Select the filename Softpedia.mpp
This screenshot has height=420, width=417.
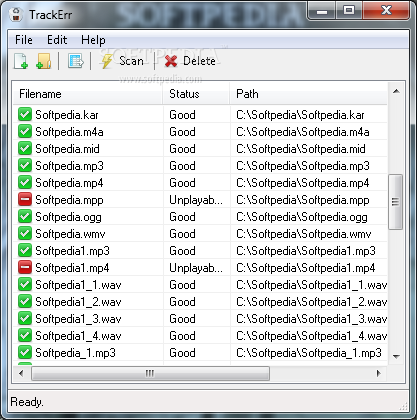point(70,200)
